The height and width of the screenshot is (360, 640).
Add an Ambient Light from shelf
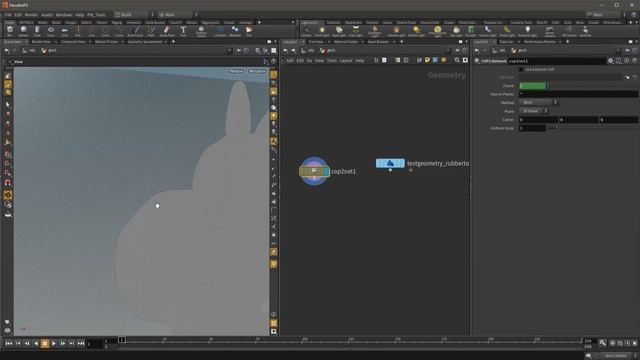(x=527, y=31)
